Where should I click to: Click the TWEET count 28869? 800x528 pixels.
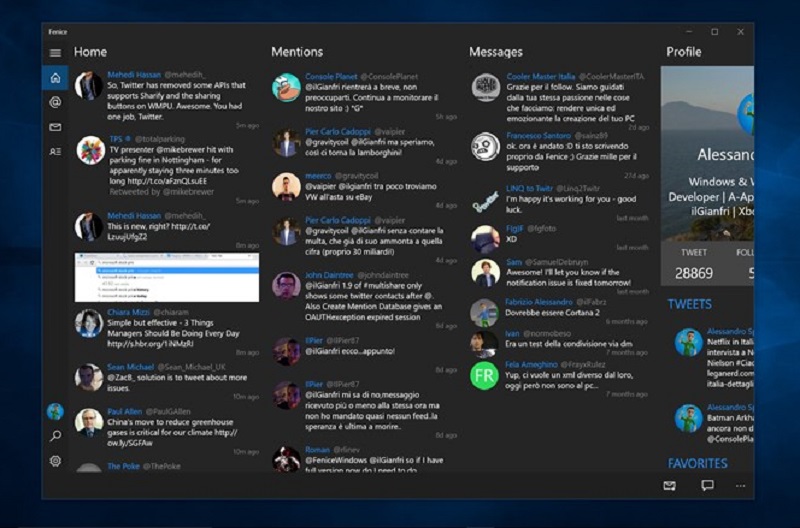(x=693, y=273)
